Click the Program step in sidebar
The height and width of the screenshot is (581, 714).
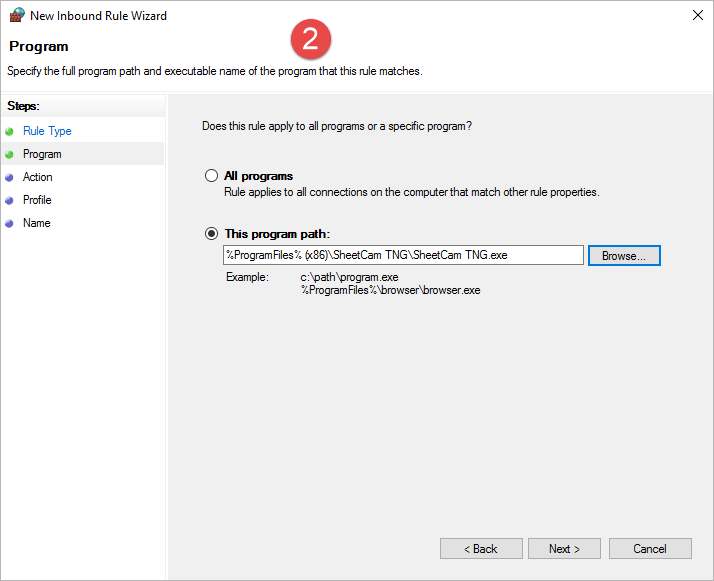(42, 154)
